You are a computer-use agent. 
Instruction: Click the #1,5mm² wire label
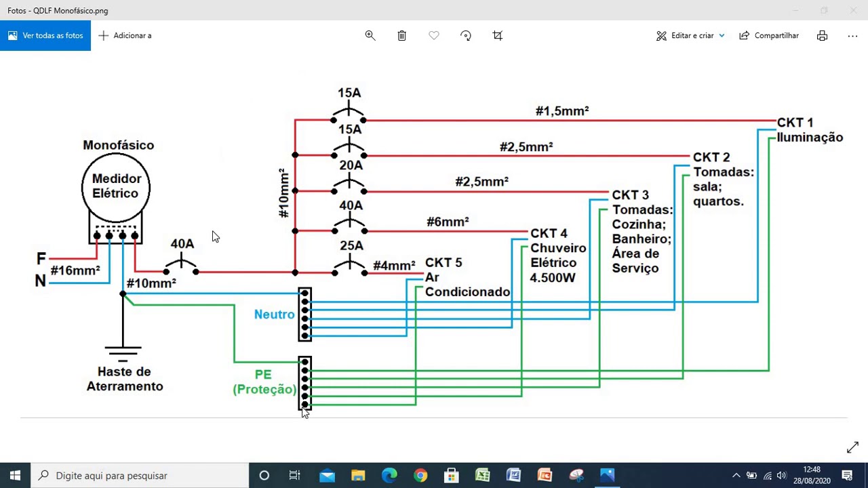coord(562,111)
